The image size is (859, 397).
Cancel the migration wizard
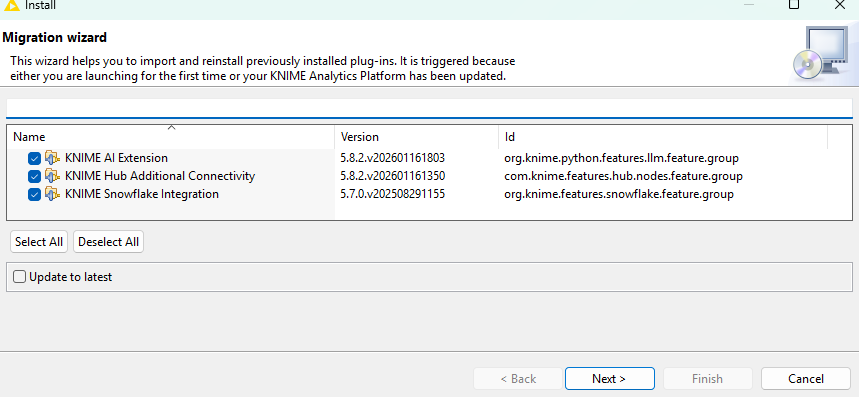coord(806,379)
